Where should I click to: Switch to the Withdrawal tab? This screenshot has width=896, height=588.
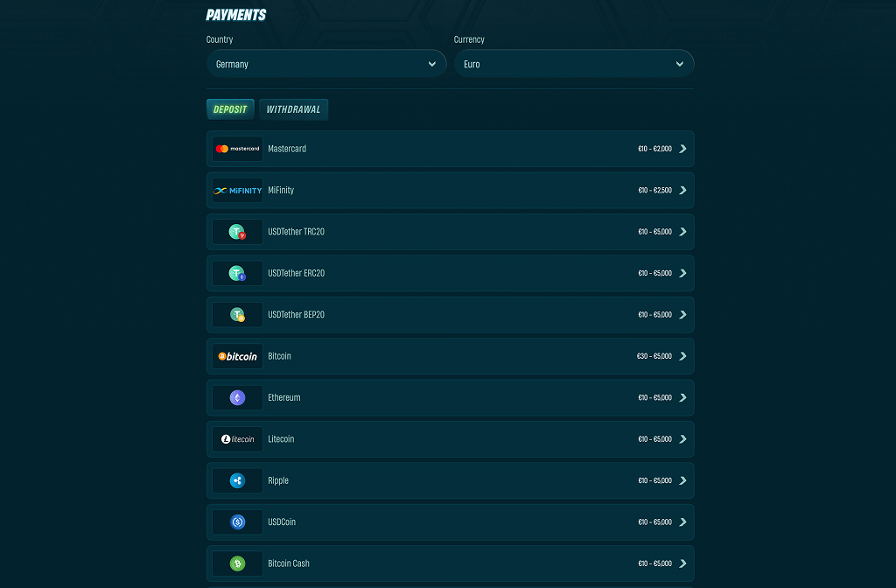(294, 109)
